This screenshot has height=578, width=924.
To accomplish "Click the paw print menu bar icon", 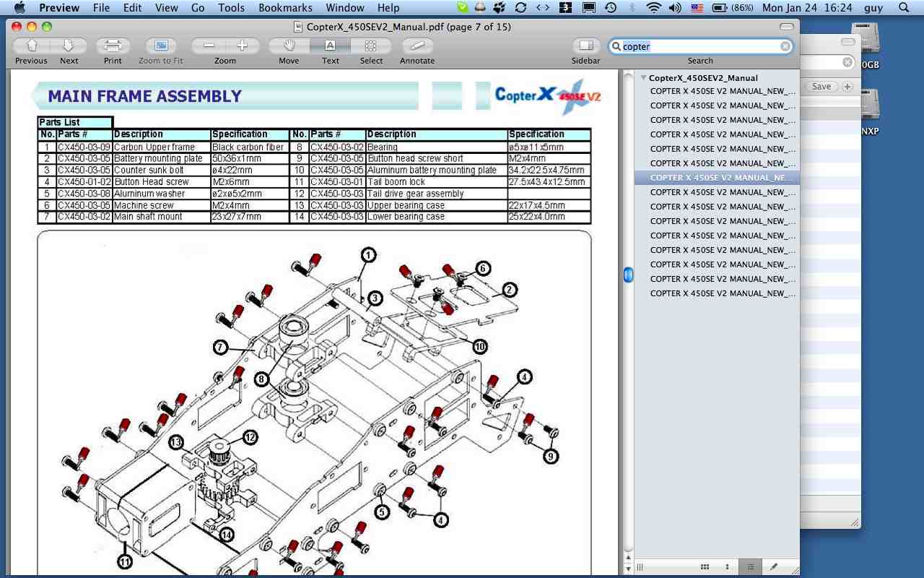I will tap(500, 8).
